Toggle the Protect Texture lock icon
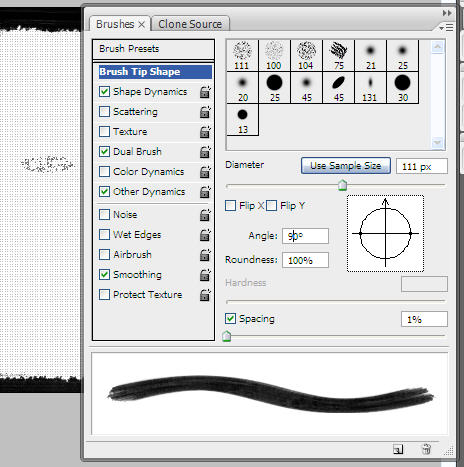The height and width of the screenshot is (467, 464). tap(205, 295)
